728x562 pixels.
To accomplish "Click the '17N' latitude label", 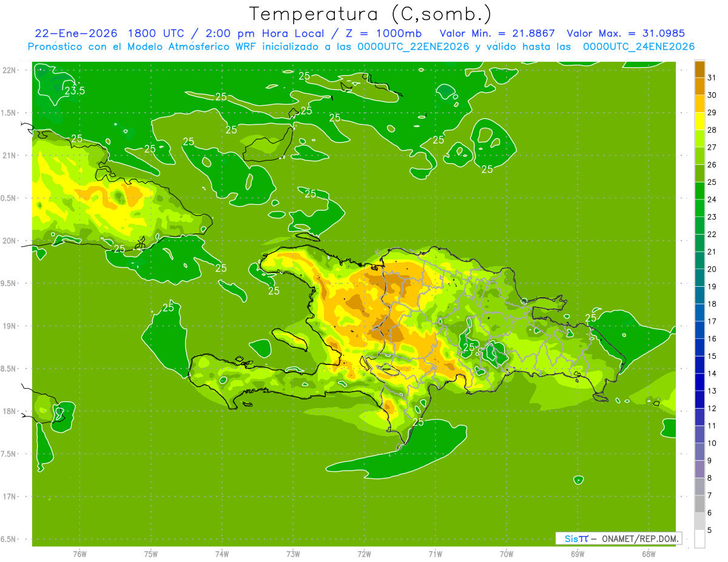I will coord(10,497).
